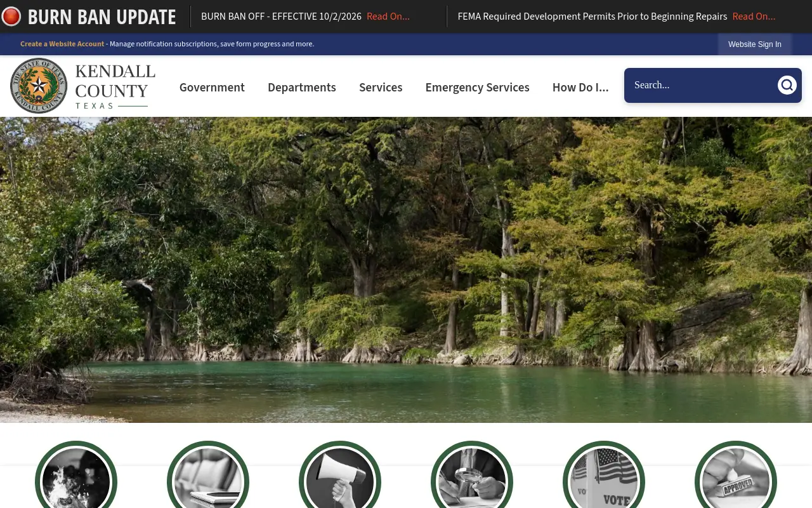Screen dimensions: 812x508
Task: Open the Emergency Services menu
Action: (x=477, y=88)
